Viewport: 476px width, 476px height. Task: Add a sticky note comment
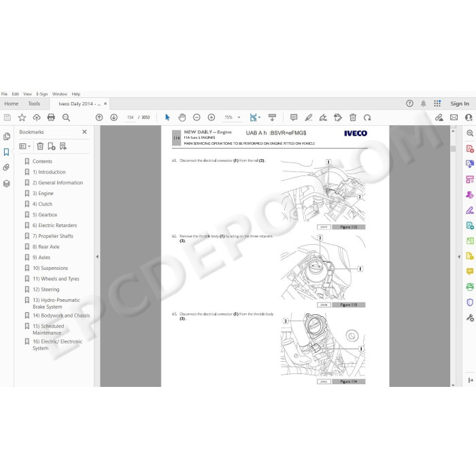[294, 118]
